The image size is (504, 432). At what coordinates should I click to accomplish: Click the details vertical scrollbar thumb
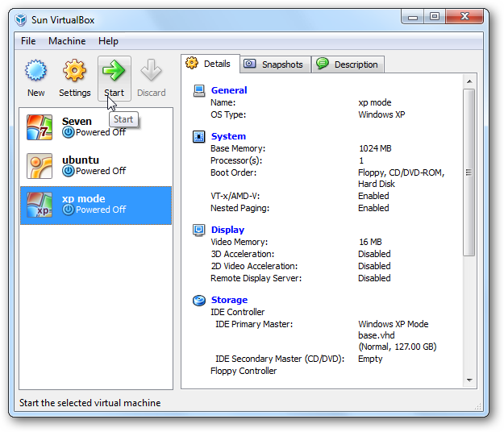469,172
